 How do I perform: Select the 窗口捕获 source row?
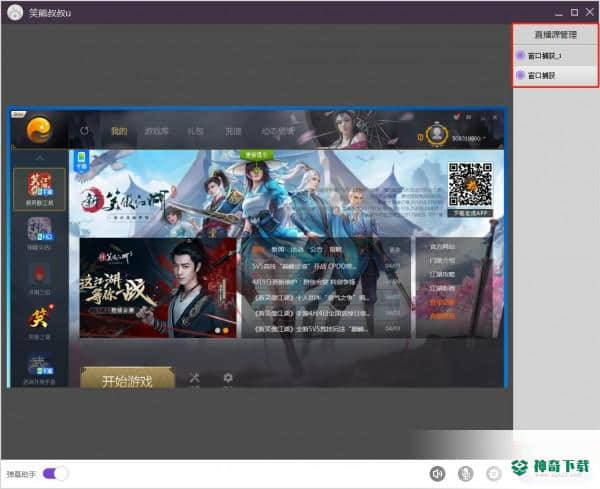point(555,75)
